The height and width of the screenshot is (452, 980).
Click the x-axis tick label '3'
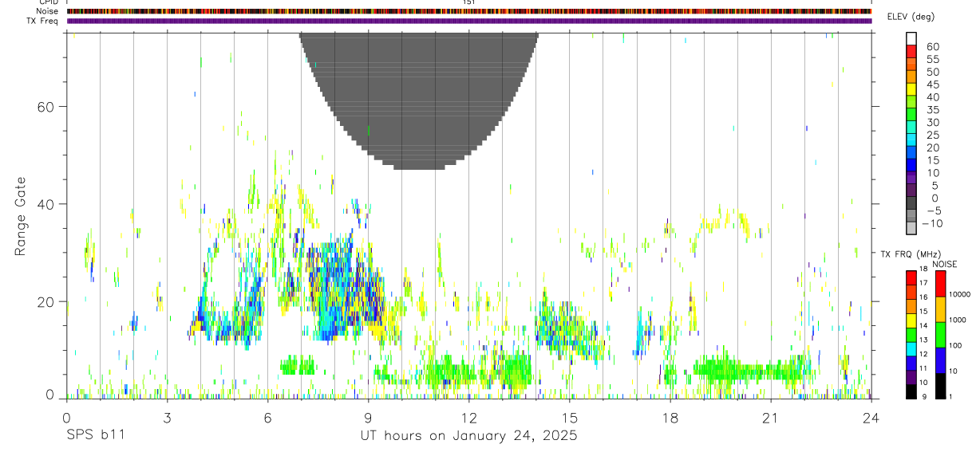167,417
